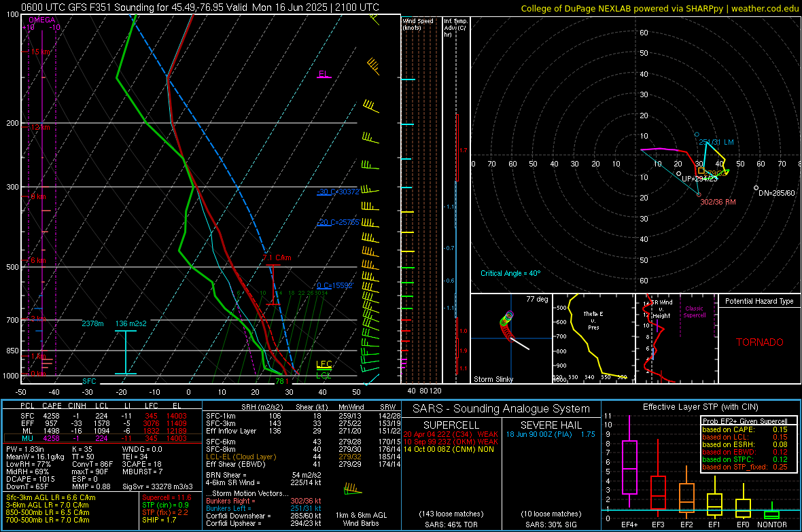
Task: Click the SARS - Sounding Analogue System title
Action: pos(502,409)
